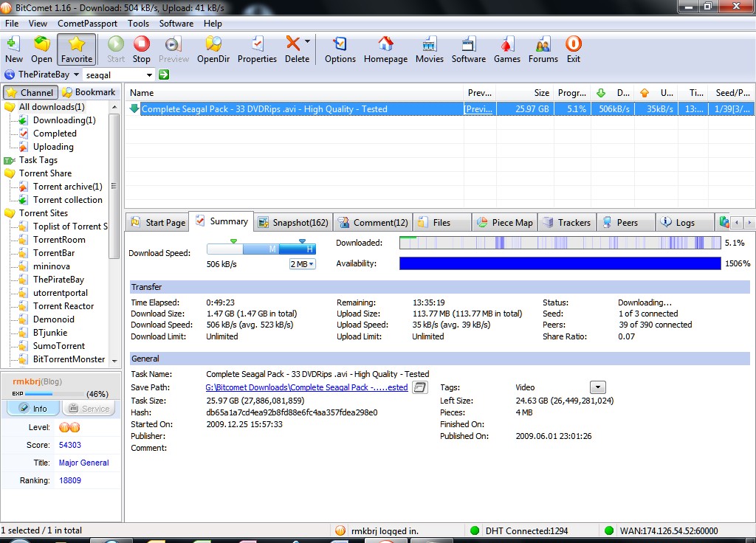The image size is (756, 543).
Task: Open the CometPassport menu
Action: [x=87, y=23]
